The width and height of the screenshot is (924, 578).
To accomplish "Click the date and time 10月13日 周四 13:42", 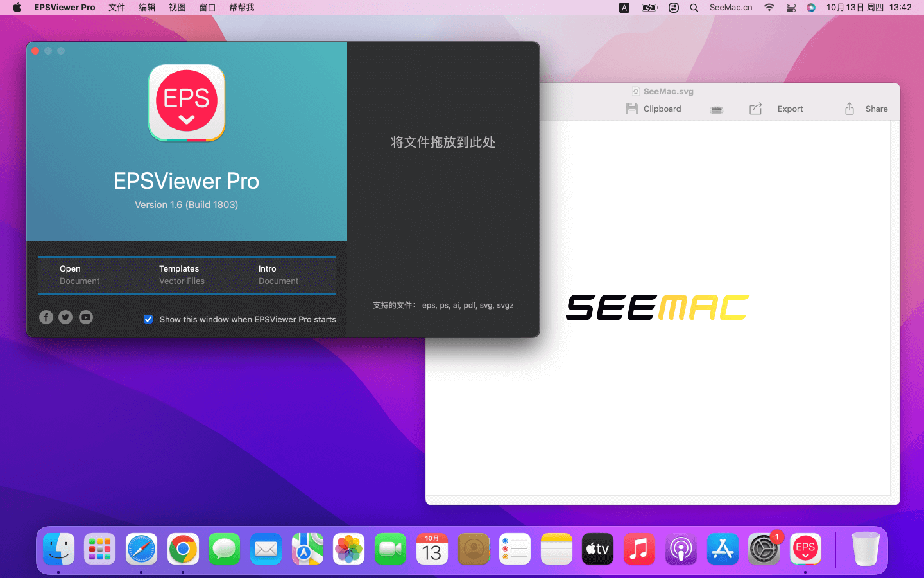I will (x=869, y=8).
